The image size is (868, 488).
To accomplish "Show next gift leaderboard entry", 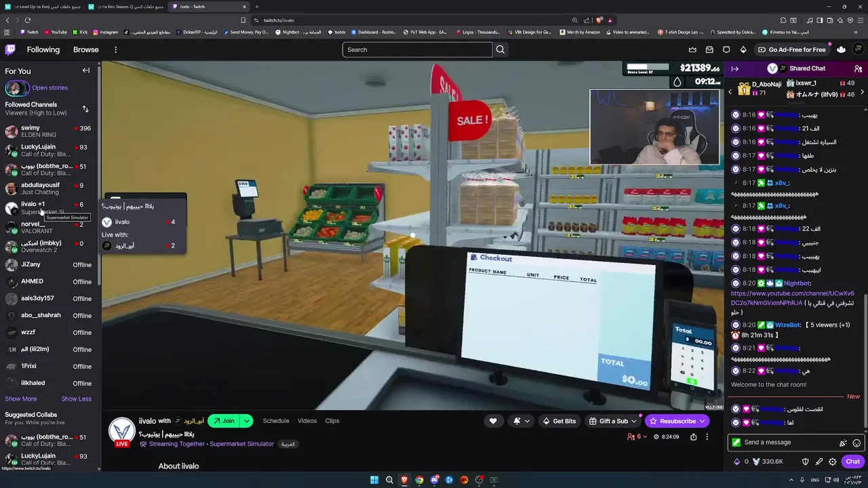I will pos(862,91).
